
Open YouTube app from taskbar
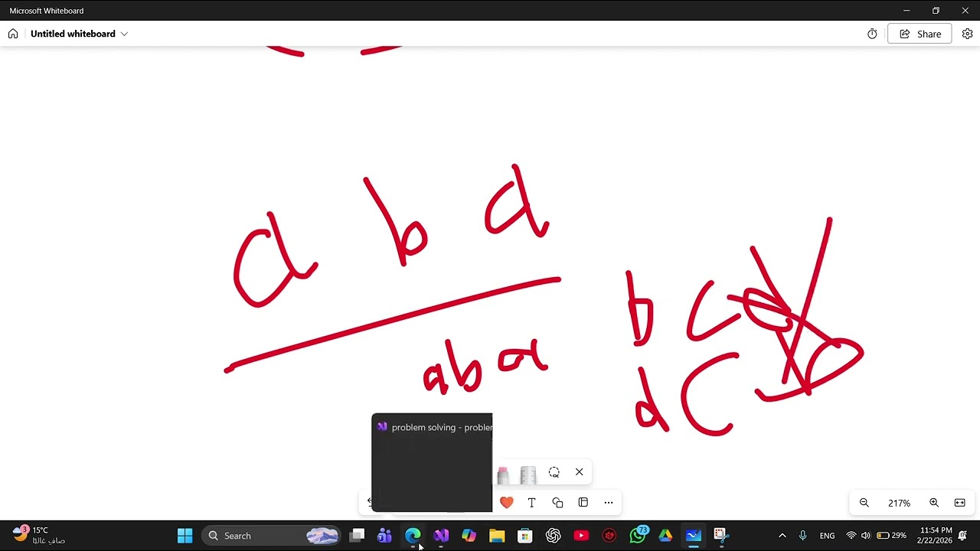tap(581, 536)
